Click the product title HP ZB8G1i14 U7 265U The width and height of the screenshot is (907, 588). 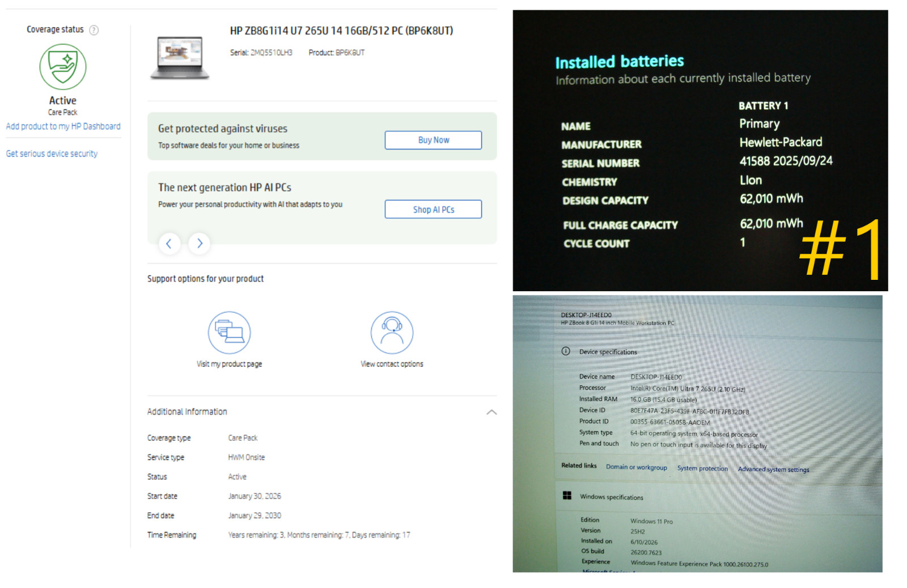[341, 31]
